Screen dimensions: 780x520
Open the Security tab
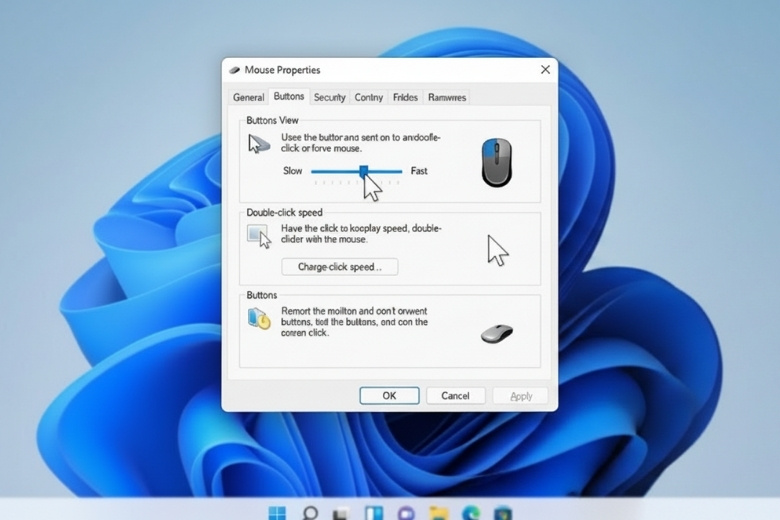coord(329,97)
